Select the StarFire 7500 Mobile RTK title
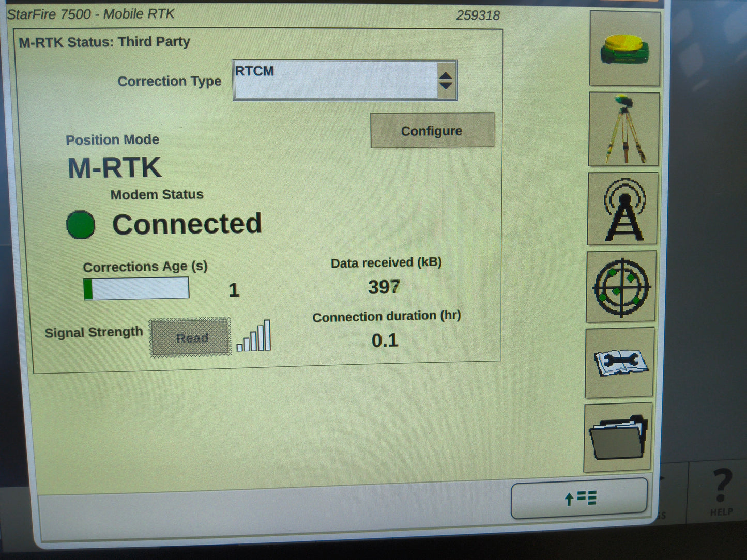The image size is (747, 560). click(91, 14)
